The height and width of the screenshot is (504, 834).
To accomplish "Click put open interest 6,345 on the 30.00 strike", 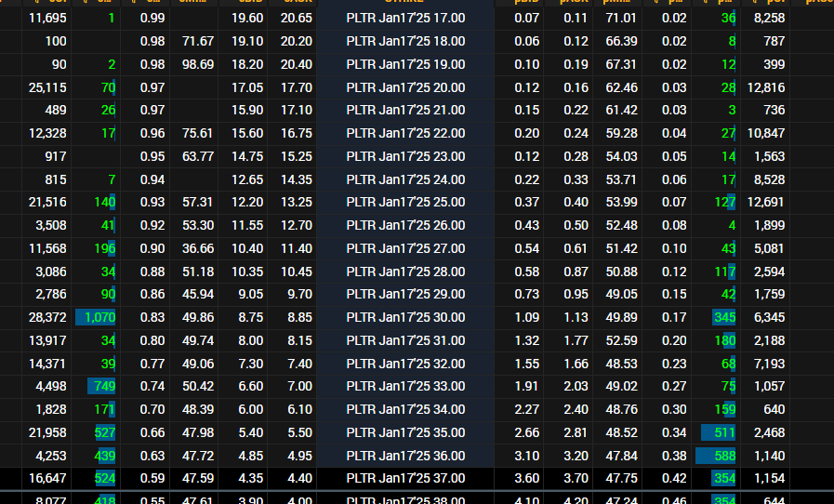I will (x=770, y=318).
